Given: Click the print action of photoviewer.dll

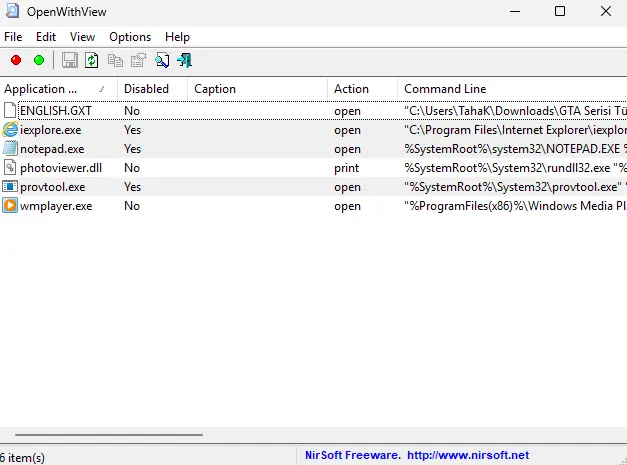Looking at the screenshot, I should point(346,168).
